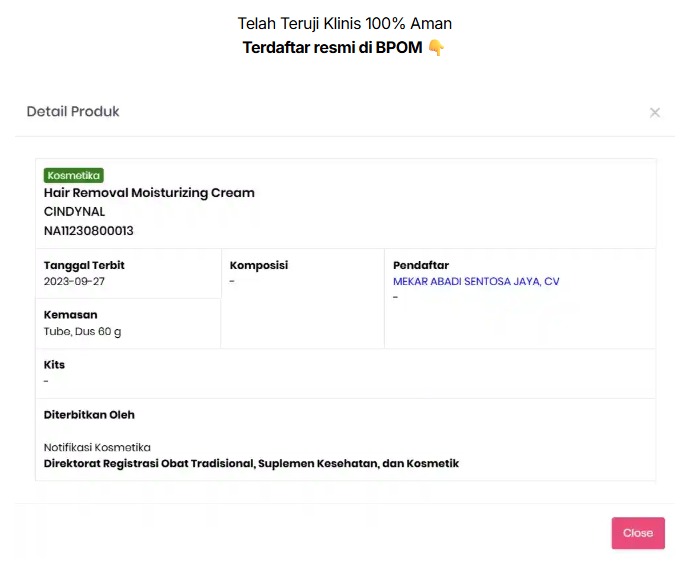This screenshot has height=584, width=695.
Task: Click the registration number NA11230800013
Action: coord(88,231)
